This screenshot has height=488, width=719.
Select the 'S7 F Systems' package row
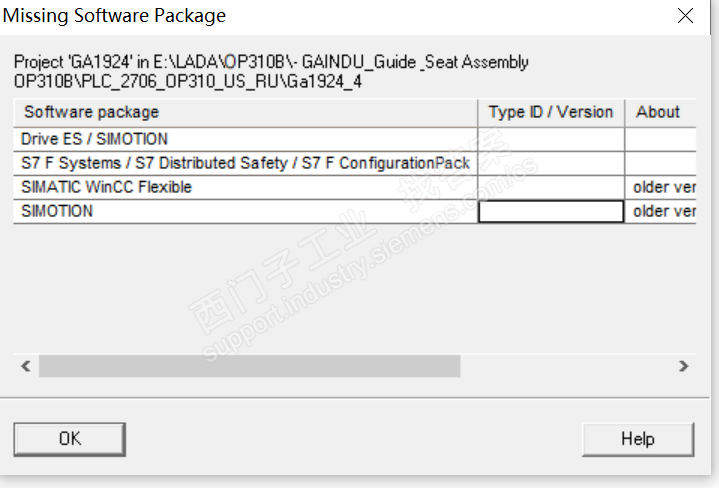click(246, 163)
